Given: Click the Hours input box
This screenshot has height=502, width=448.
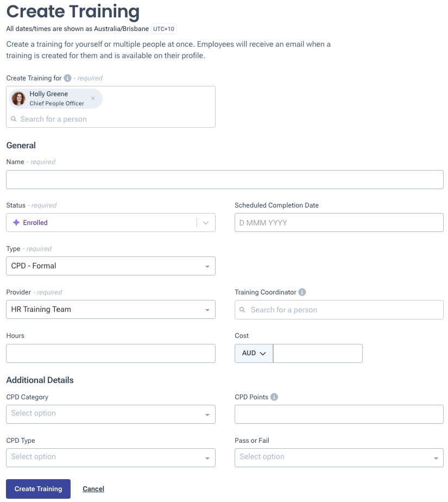Looking at the screenshot, I should 111,353.
